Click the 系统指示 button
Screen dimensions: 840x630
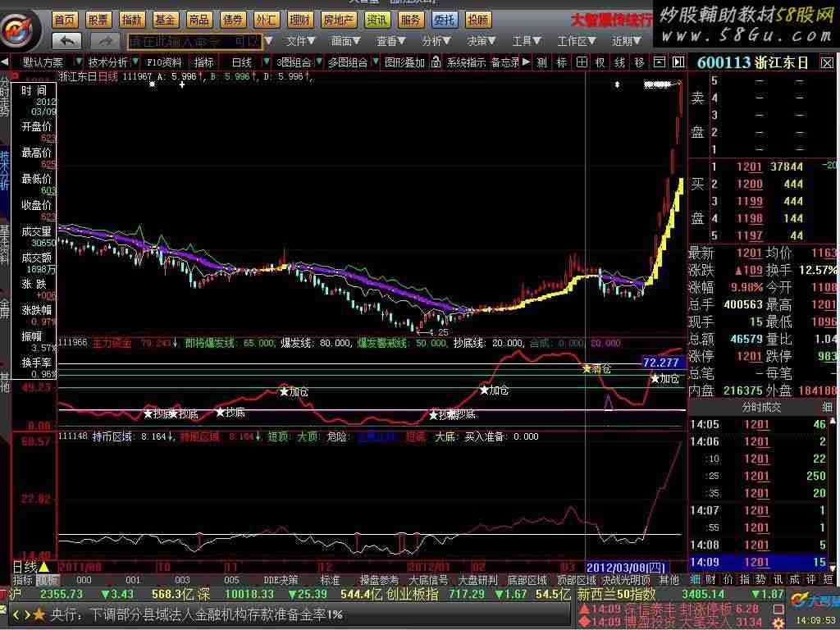pyautogui.click(x=467, y=62)
